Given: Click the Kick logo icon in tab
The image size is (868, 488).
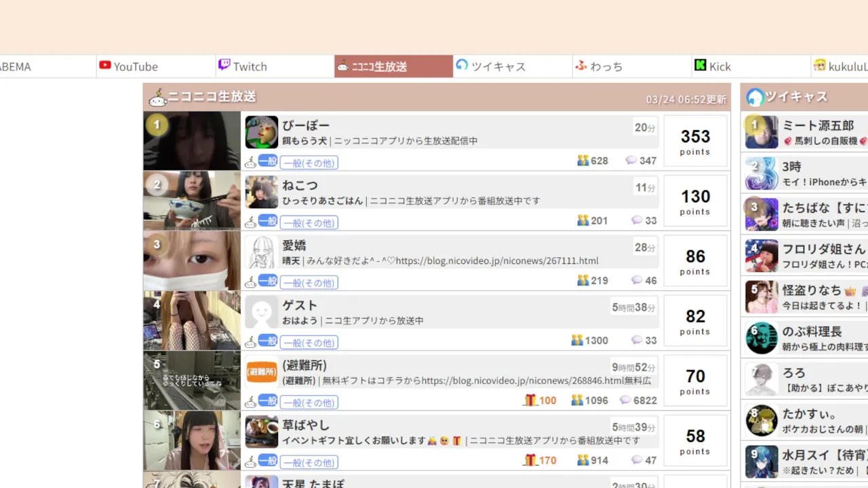Looking at the screenshot, I should (701, 66).
